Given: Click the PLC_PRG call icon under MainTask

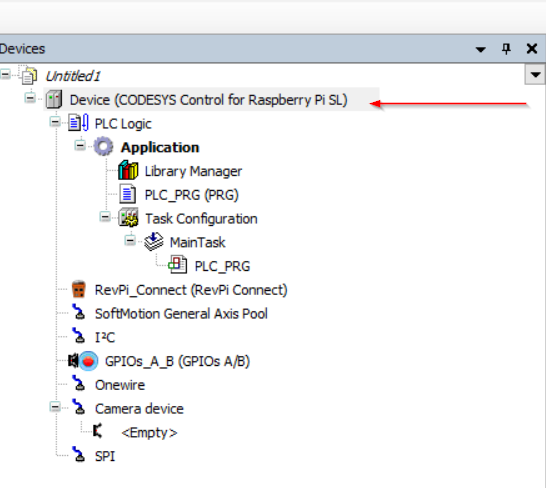Looking at the screenshot, I should (x=178, y=265).
